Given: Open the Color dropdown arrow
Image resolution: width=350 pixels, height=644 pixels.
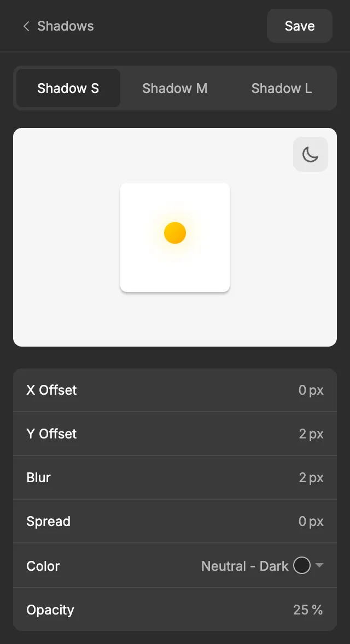Looking at the screenshot, I should [x=319, y=565].
